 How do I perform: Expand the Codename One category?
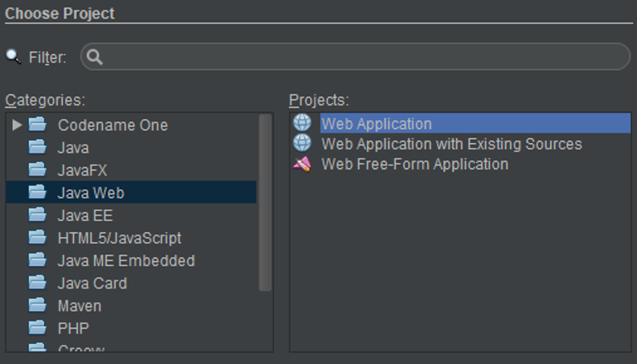17,125
